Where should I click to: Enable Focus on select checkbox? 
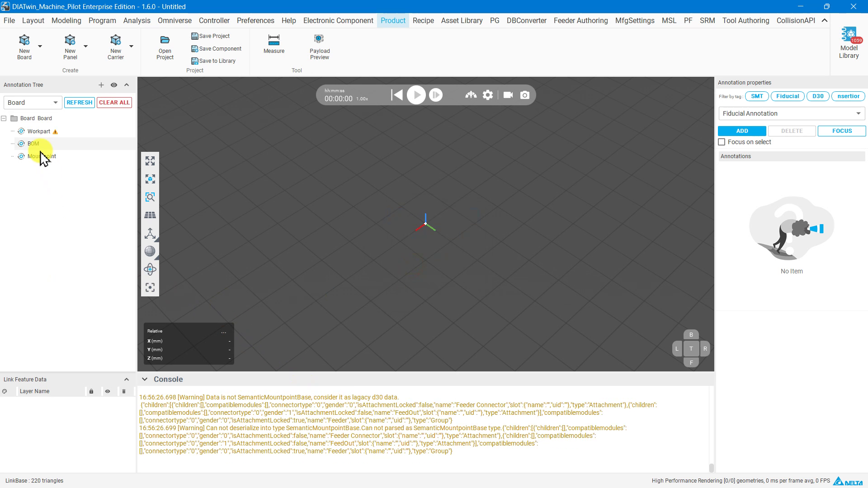pyautogui.click(x=722, y=142)
